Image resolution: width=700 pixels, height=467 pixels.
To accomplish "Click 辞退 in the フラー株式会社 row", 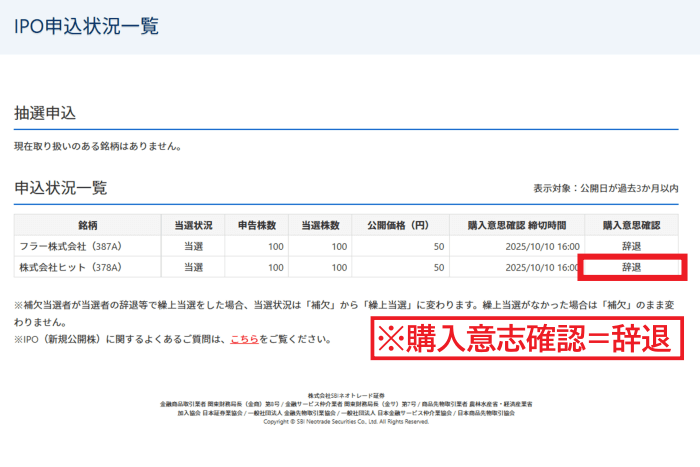I will pos(631,246).
